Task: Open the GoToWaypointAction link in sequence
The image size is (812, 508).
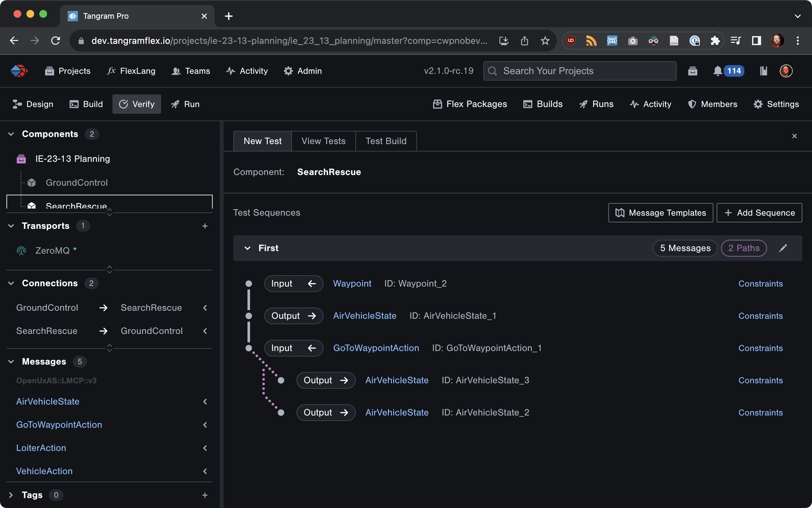Action: pos(376,348)
